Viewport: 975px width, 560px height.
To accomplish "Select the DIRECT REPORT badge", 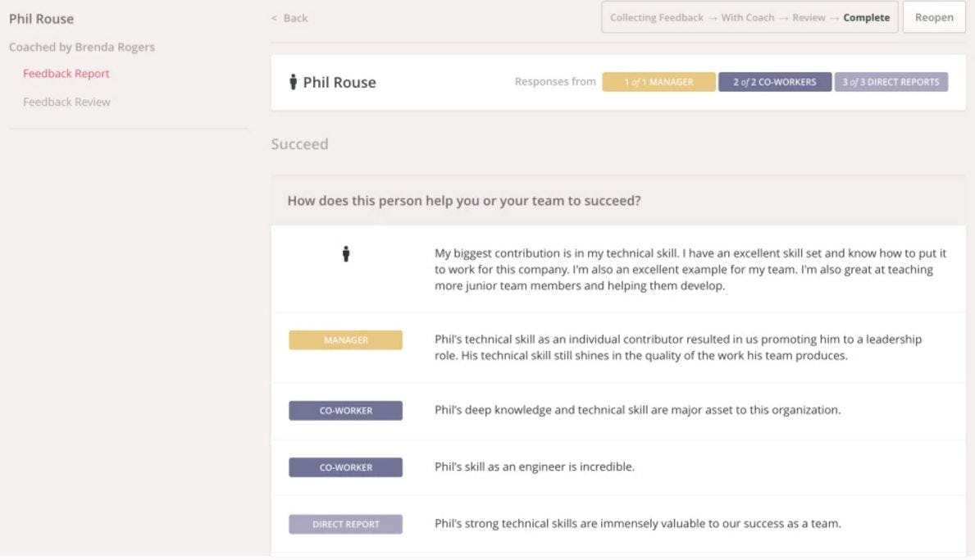I will tap(345, 523).
